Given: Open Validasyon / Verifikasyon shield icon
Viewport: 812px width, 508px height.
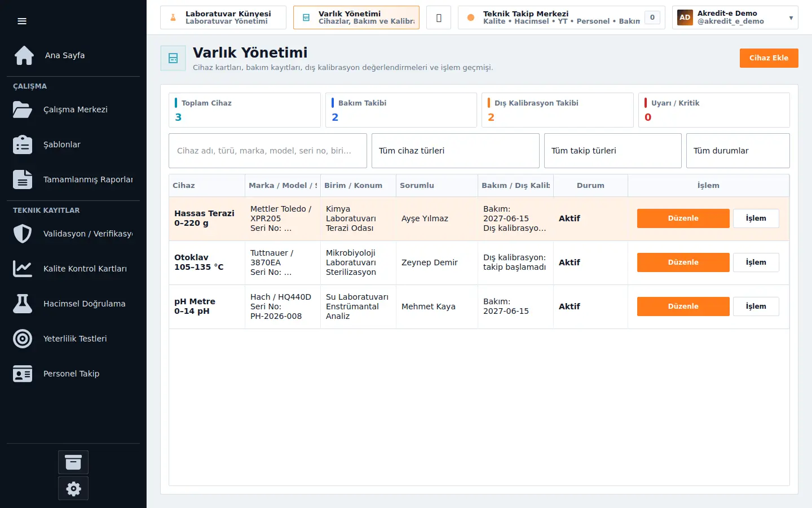Looking at the screenshot, I should (x=23, y=234).
